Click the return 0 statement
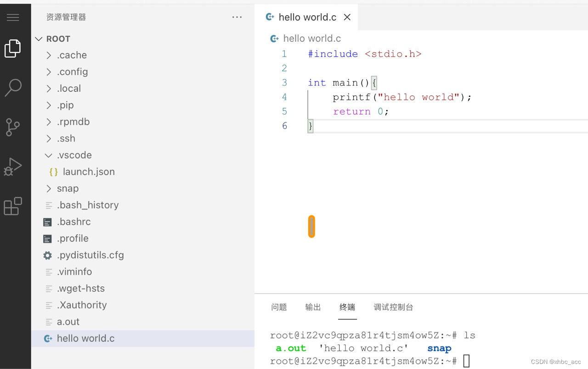The image size is (588, 369). click(361, 111)
